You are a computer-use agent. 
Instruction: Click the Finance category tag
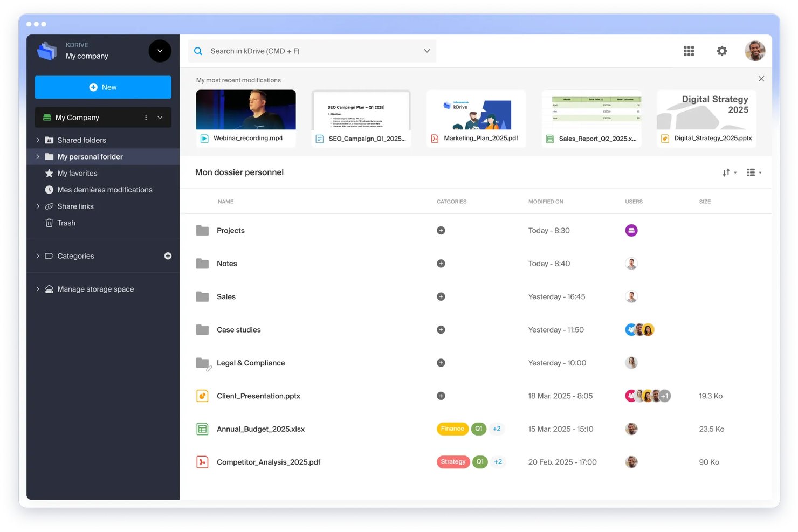pyautogui.click(x=452, y=429)
